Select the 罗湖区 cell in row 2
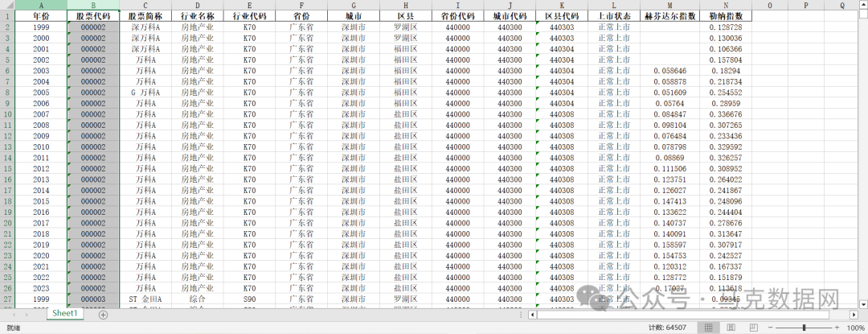The image size is (868, 334). point(406,27)
